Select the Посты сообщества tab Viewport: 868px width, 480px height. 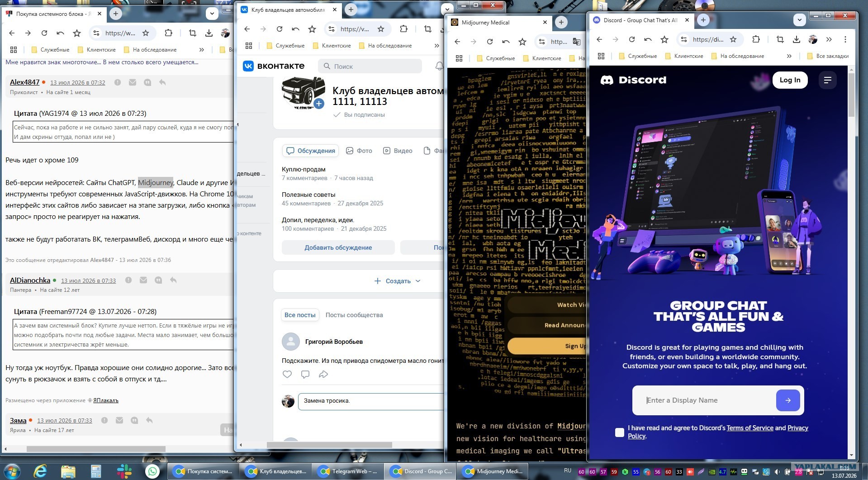coord(354,315)
